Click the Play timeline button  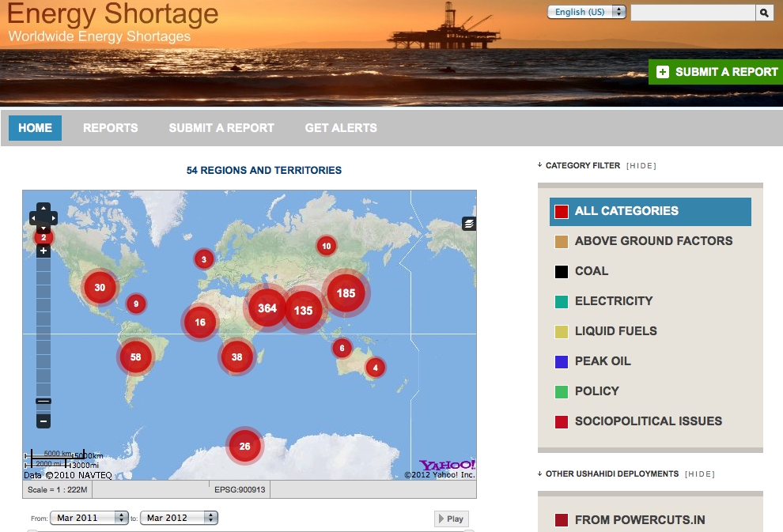tap(452, 519)
